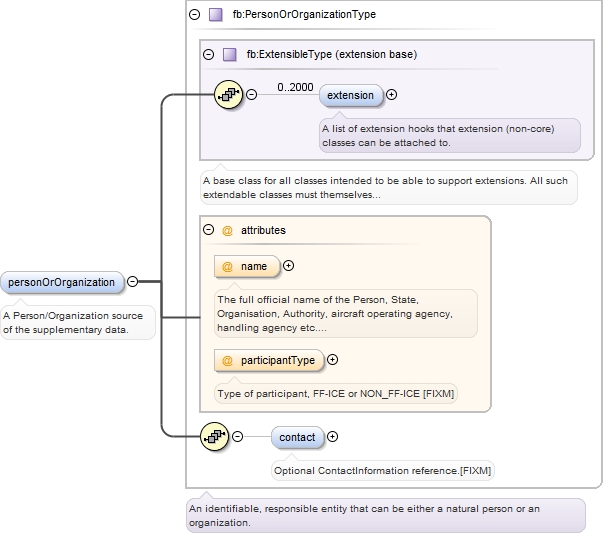
Task: Expand the extension element
Action: coord(391,95)
